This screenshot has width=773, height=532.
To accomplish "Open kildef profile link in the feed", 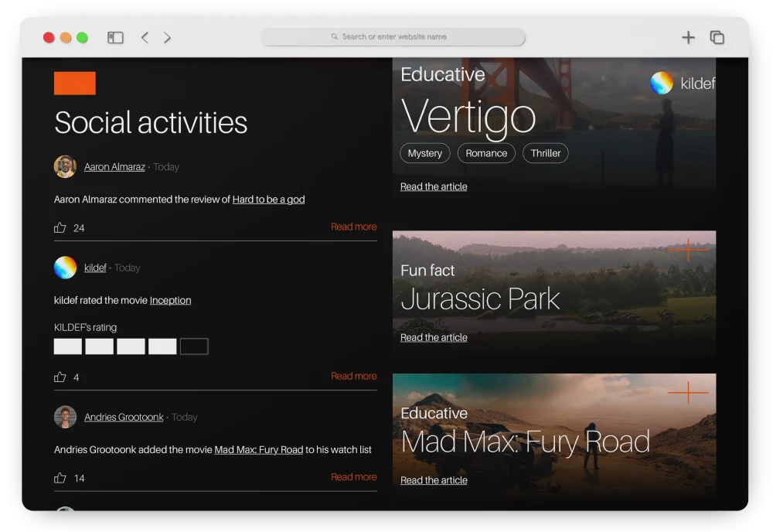I will point(95,268).
